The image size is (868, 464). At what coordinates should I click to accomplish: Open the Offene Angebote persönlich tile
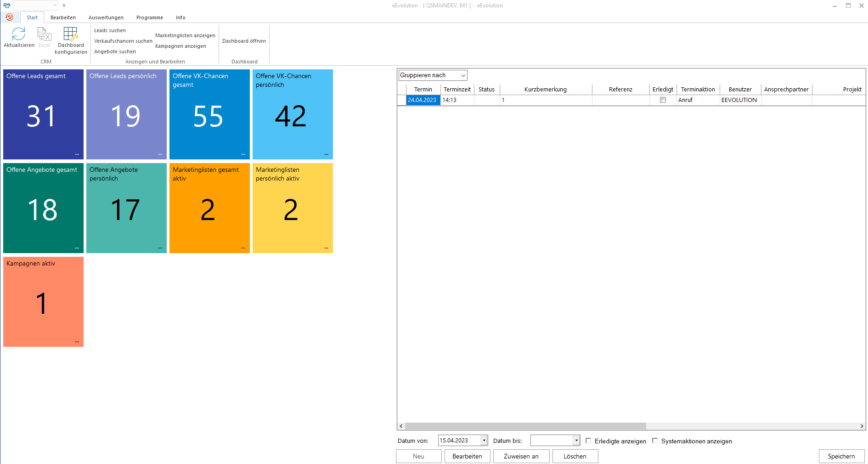coord(126,208)
